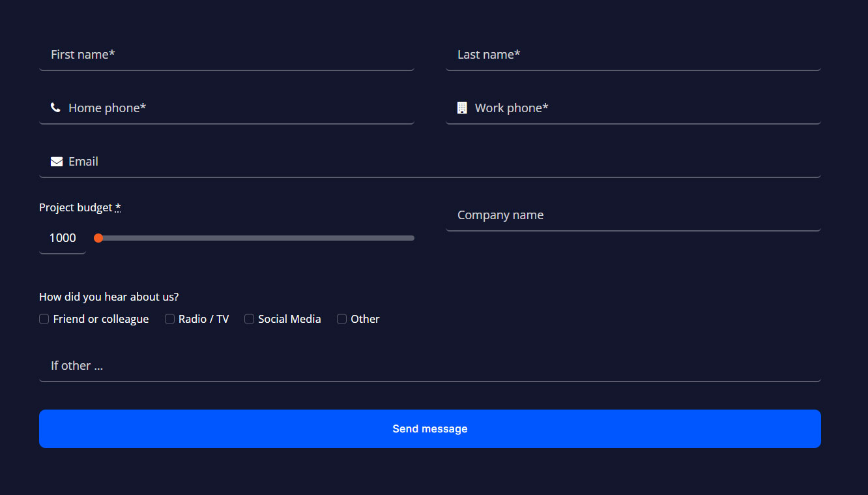Focus the 'If other ...' text field

[x=430, y=366]
